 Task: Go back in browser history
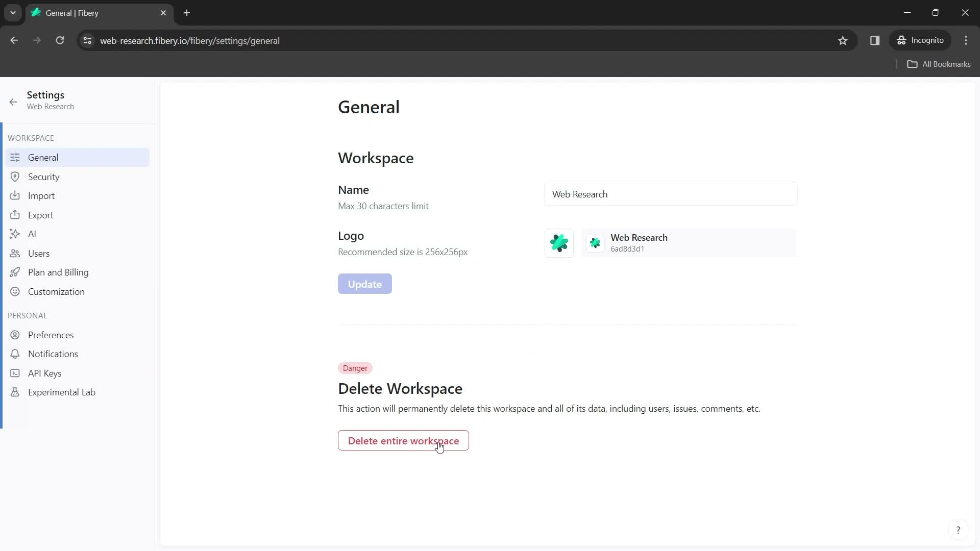click(14, 40)
